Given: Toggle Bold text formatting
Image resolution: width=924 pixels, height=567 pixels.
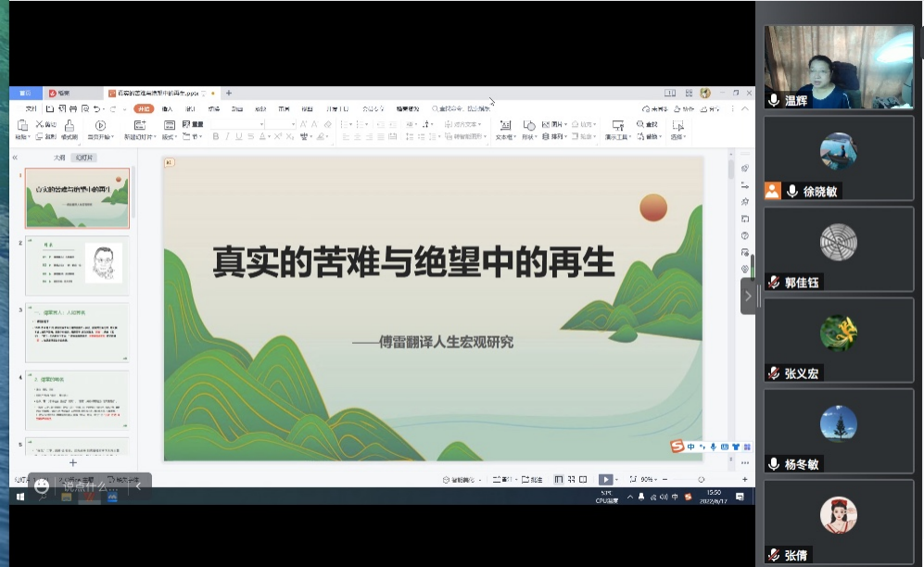Looking at the screenshot, I should [x=215, y=137].
